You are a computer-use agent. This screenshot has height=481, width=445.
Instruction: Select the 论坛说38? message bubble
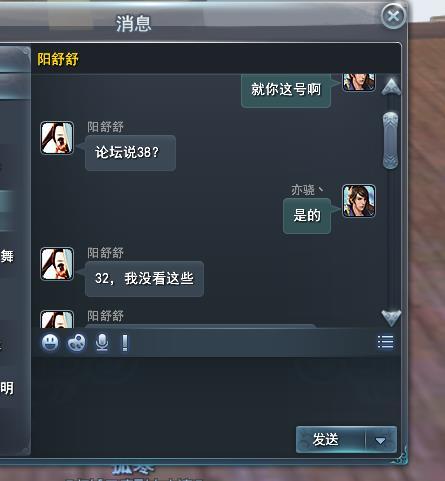[x=130, y=153]
